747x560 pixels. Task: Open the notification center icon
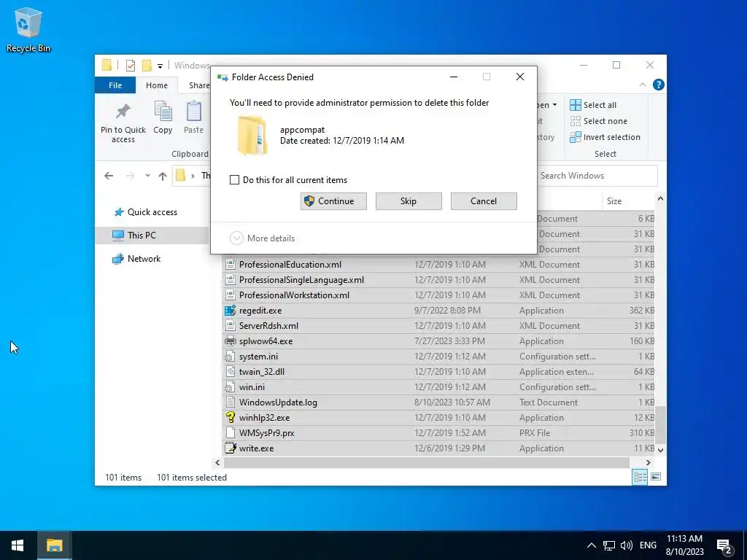coord(724,545)
